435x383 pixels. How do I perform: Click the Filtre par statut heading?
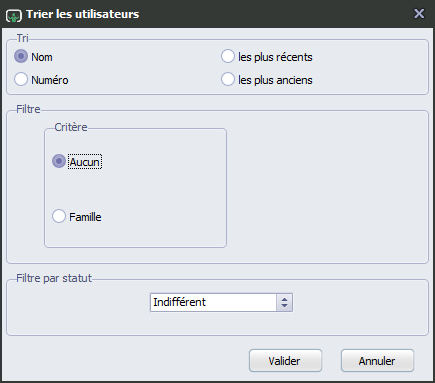point(54,278)
